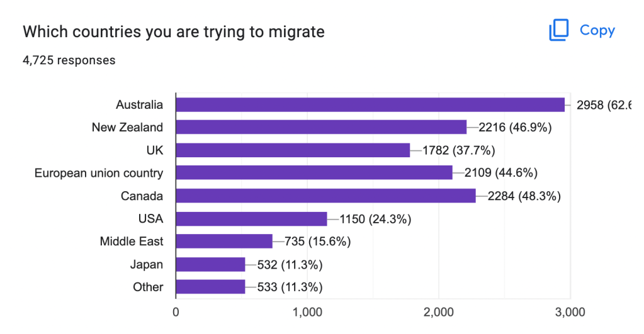Click the Copy chart icon

(558, 30)
